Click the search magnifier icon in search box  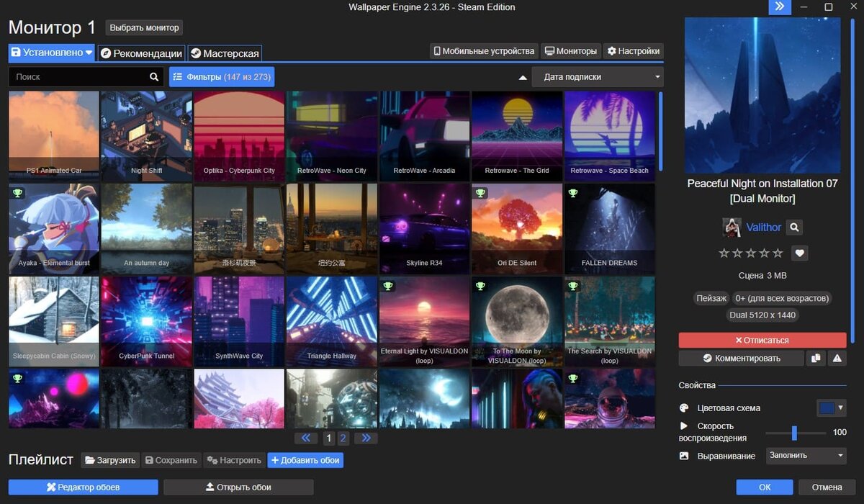point(154,77)
